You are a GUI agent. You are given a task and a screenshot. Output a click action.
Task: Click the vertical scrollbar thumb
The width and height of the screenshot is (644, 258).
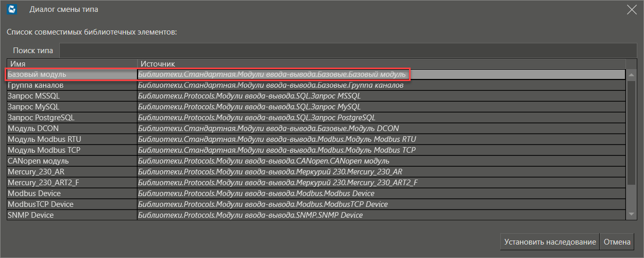[x=632, y=132]
